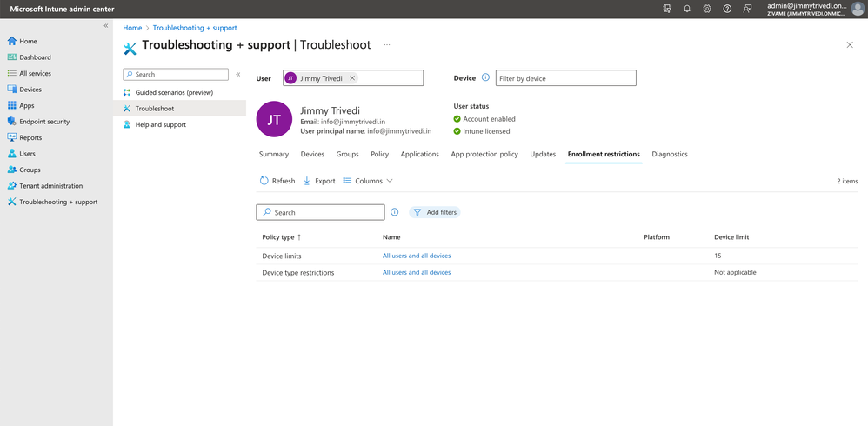Screen dimensions: 868x426
Task: Click Troubleshooting + support breadcrumb
Action: coord(195,28)
